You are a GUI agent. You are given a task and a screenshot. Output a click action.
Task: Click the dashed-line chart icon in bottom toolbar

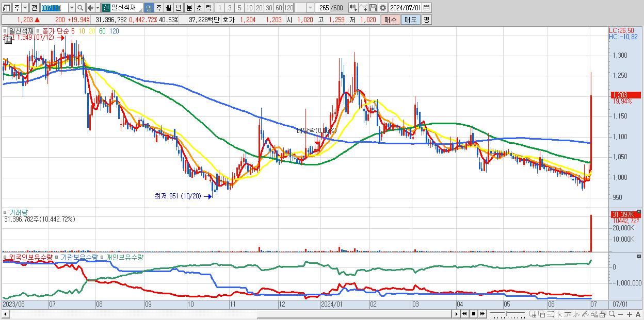click(x=550, y=314)
